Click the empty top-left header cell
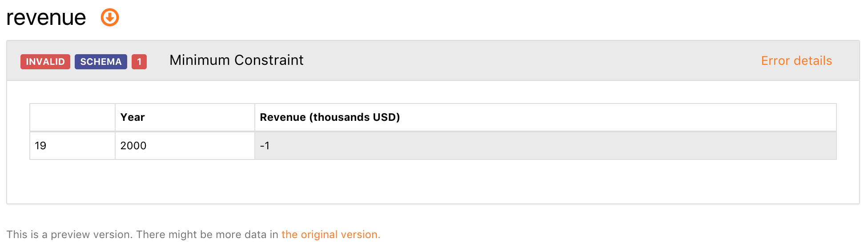868x247 pixels. pyautogui.click(x=72, y=117)
